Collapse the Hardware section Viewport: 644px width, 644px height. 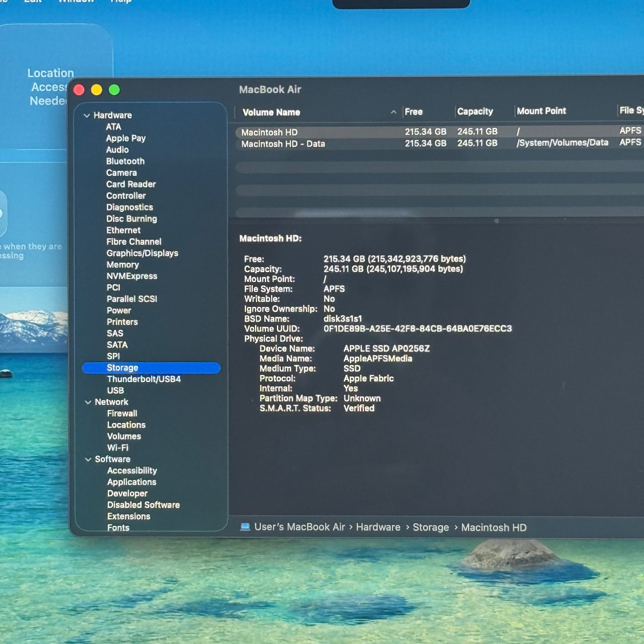pyautogui.click(x=87, y=115)
